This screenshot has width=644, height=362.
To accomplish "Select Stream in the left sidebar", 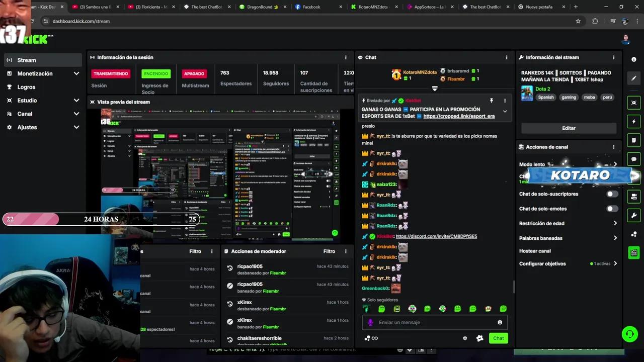I will point(43,60).
